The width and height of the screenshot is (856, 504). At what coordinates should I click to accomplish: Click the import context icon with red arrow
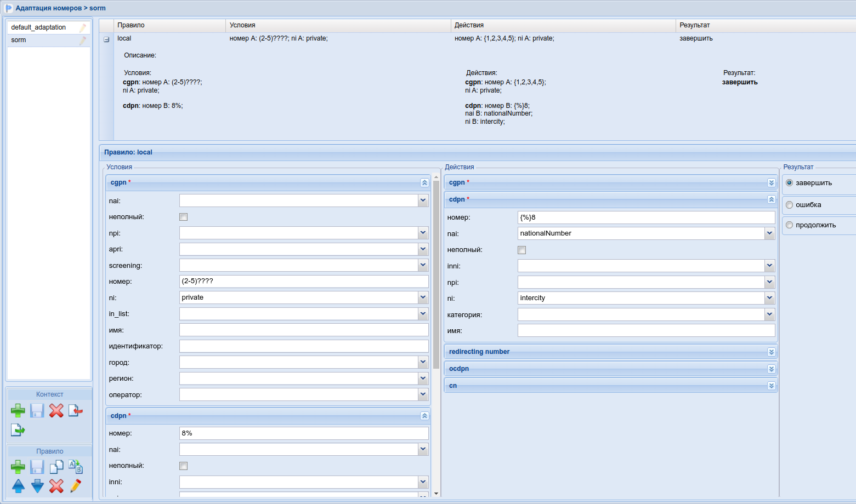pos(75,411)
